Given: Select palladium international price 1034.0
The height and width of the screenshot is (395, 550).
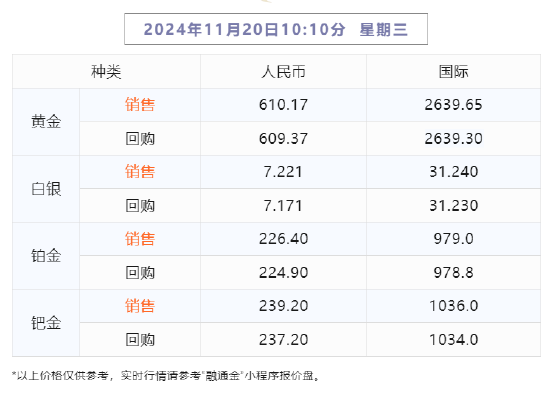Looking at the screenshot, I should pos(454,340).
